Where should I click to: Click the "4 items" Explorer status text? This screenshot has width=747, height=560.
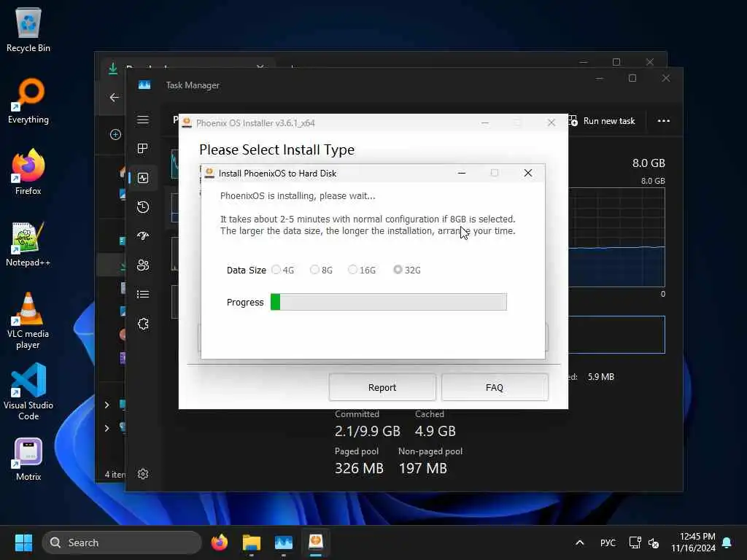tap(115, 474)
